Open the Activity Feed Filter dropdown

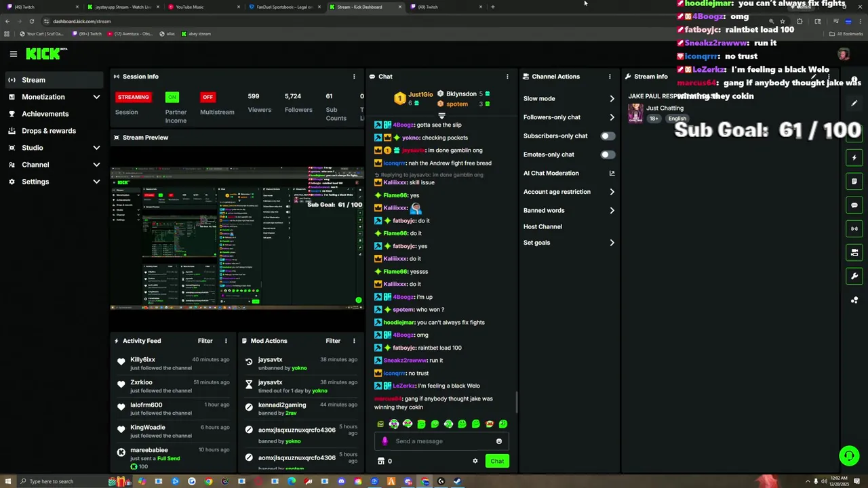click(x=205, y=341)
